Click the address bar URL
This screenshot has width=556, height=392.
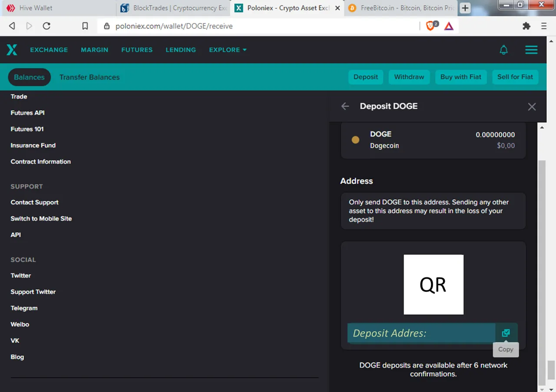tap(174, 26)
